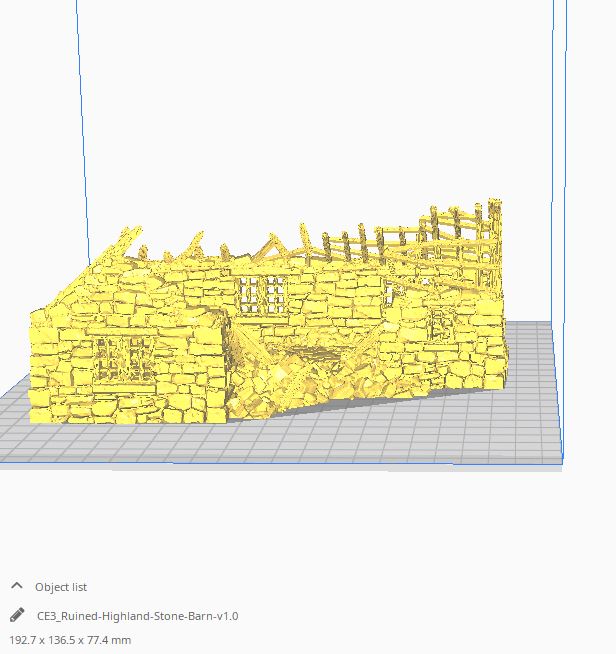The width and height of the screenshot is (616, 654).
Task: Select the CE3_Ruined-Highland-Stone-Barn-v1.0 file name
Action: (137, 616)
